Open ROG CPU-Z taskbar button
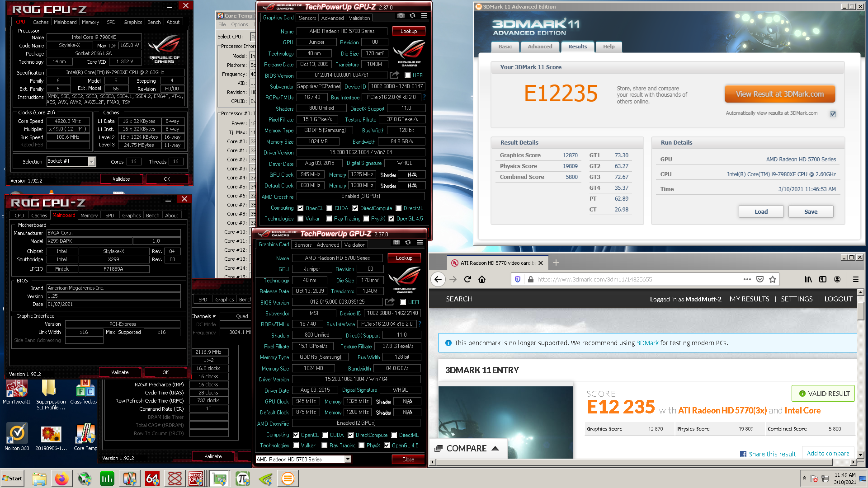Screen dimensions: 868x488 (196, 479)
